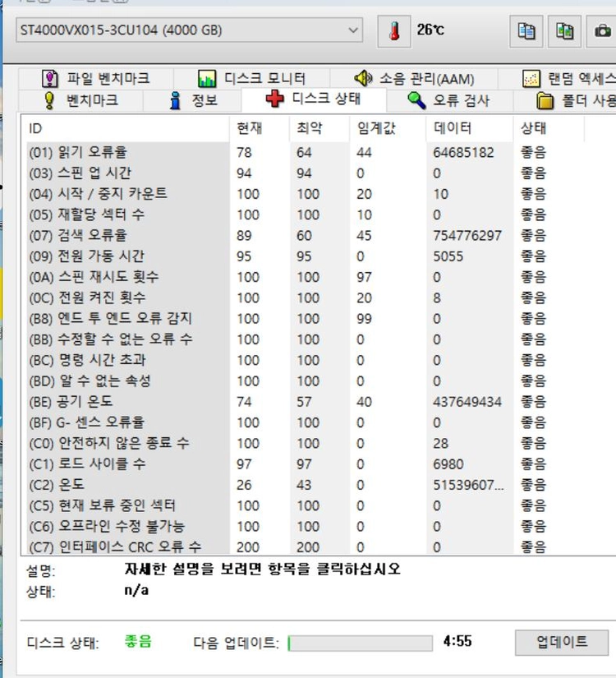Sort by the 현재 column header
This screenshot has width=616, height=678.
coord(260,128)
